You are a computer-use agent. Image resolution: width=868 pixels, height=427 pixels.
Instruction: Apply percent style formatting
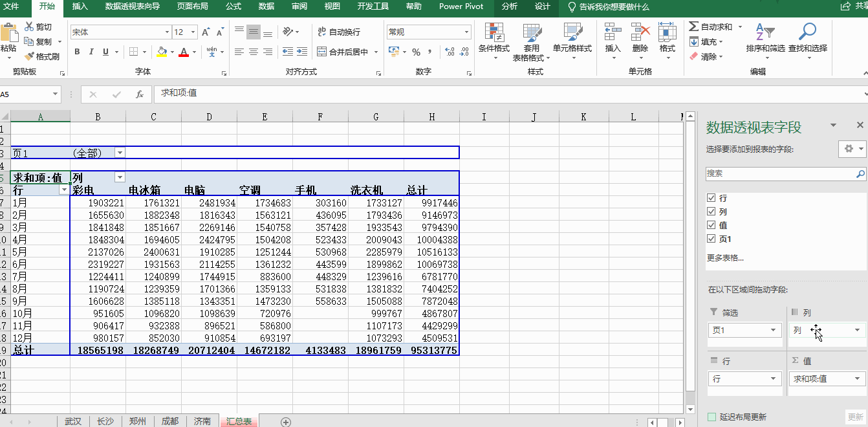416,52
